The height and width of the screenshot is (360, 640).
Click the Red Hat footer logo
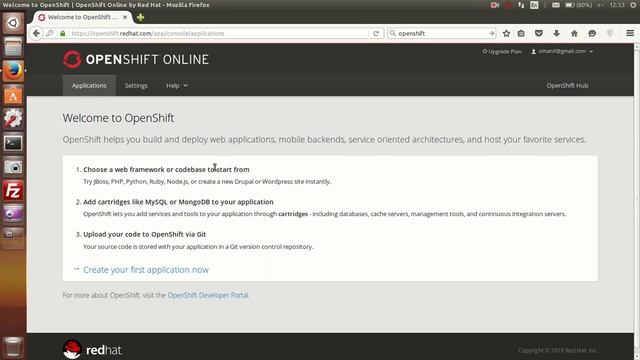tap(93, 350)
